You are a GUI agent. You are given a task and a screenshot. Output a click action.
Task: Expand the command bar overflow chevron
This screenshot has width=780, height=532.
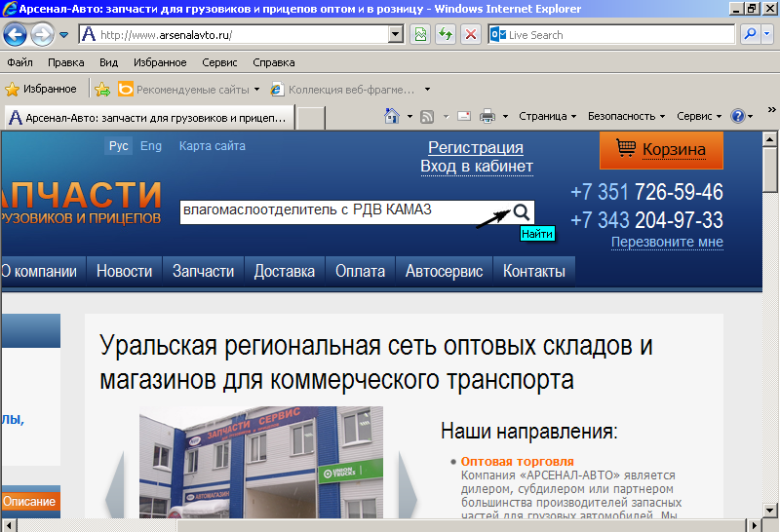[771, 109]
